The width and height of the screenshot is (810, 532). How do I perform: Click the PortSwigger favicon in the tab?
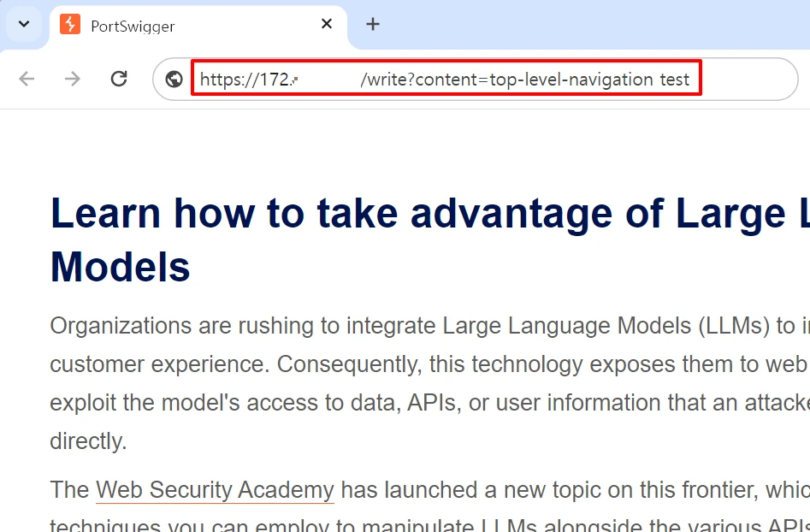click(70, 24)
